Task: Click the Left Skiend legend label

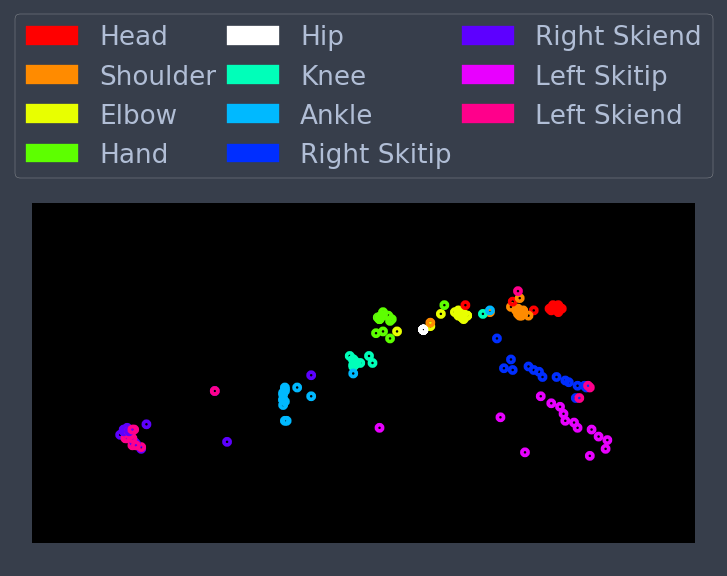Action: (608, 115)
